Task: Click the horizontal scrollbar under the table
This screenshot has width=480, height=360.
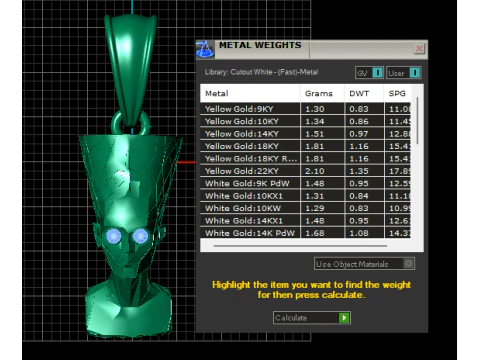Action: 300,246
